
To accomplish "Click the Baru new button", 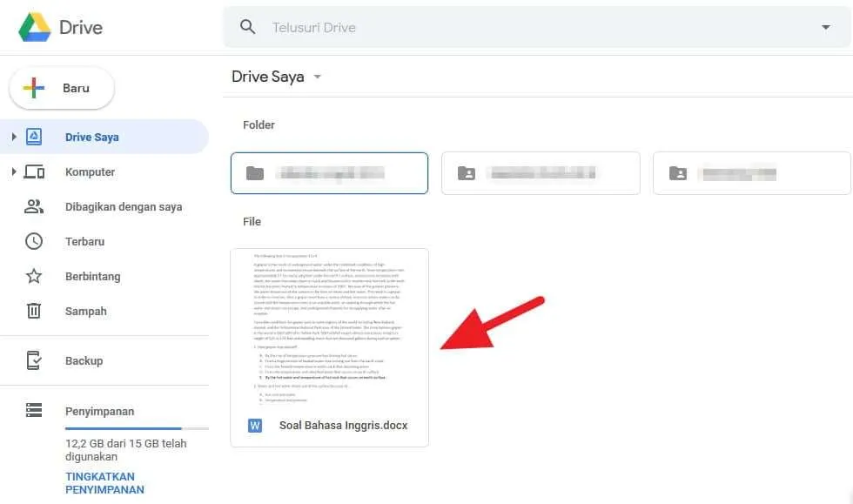I will pos(62,88).
